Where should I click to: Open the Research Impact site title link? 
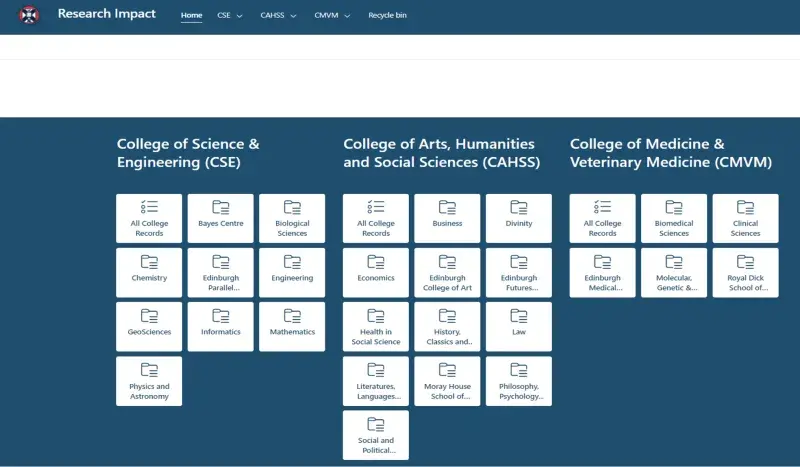107,14
